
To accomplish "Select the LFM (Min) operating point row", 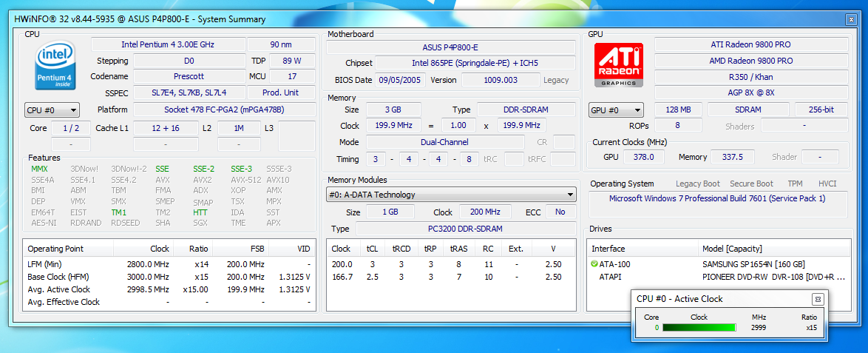I will coord(169,263).
